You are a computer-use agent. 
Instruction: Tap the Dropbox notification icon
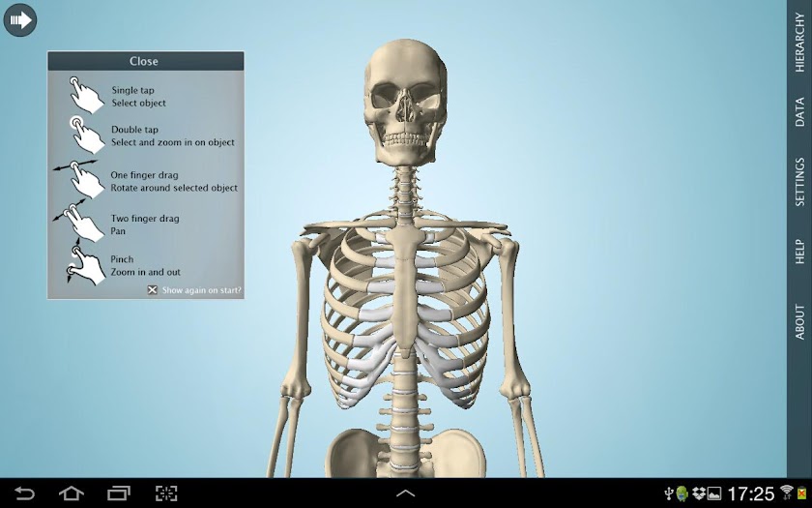[x=699, y=493]
